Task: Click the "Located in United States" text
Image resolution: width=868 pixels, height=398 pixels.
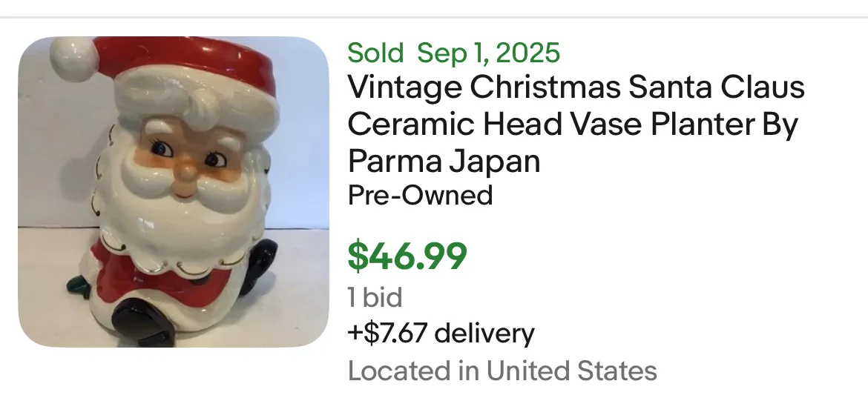Action: pos(502,371)
